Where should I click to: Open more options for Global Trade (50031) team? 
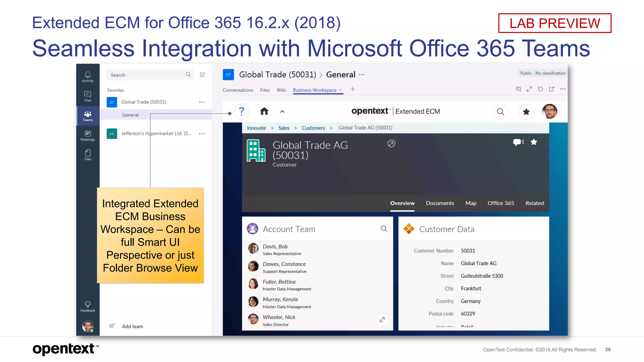pyautogui.click(x=202, y=102)
